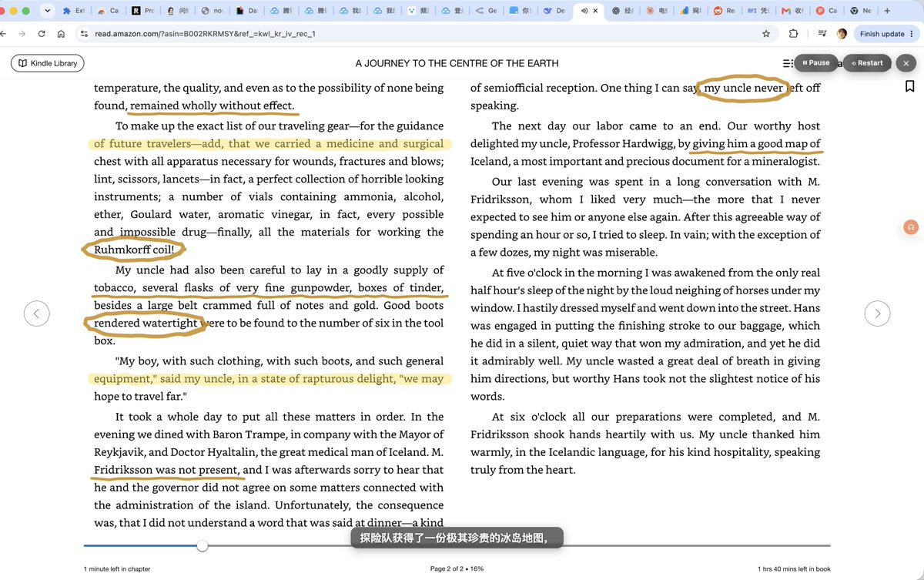Switch to the '问' tab

(x=177, y=11)
